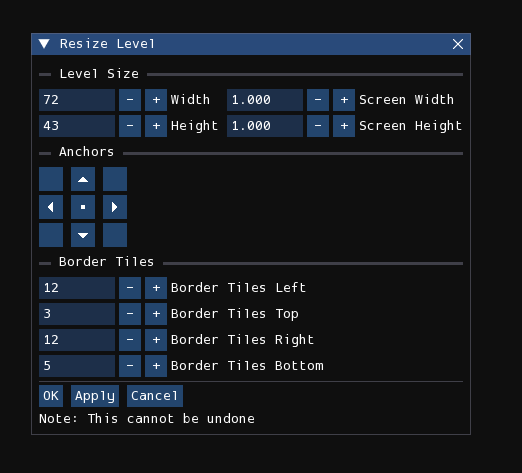
Task: Select the top-right anchor square
Action: [x=115, y=179]
